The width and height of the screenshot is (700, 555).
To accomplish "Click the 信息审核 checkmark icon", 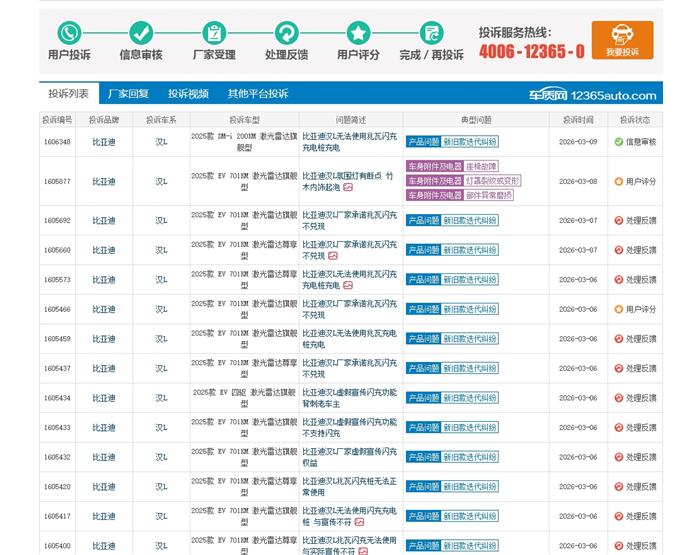I will [141, 33].
